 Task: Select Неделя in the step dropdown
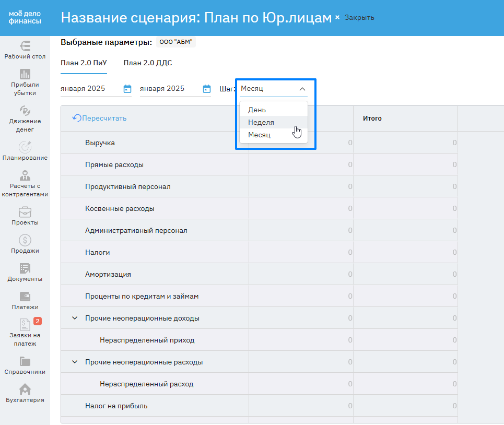[x=261, y=122]
